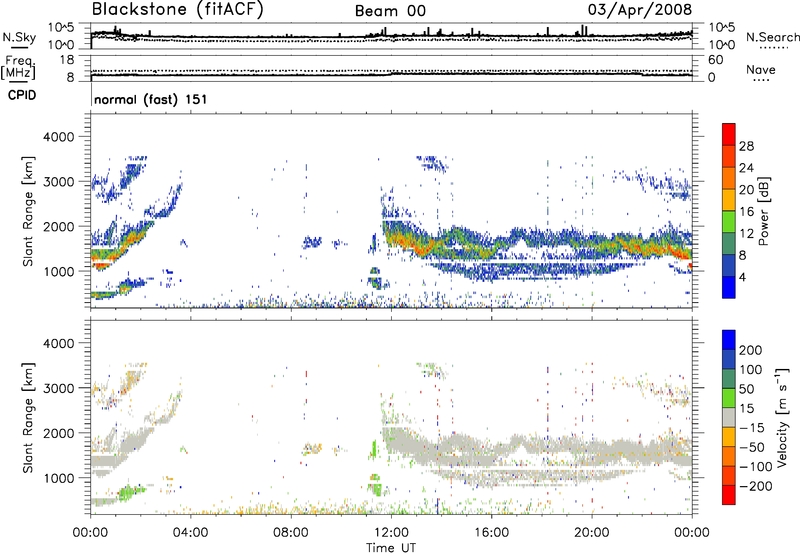800x554 pixels.
Task: Click the '200' value on Velocity color bar
Action: (751, 350)
